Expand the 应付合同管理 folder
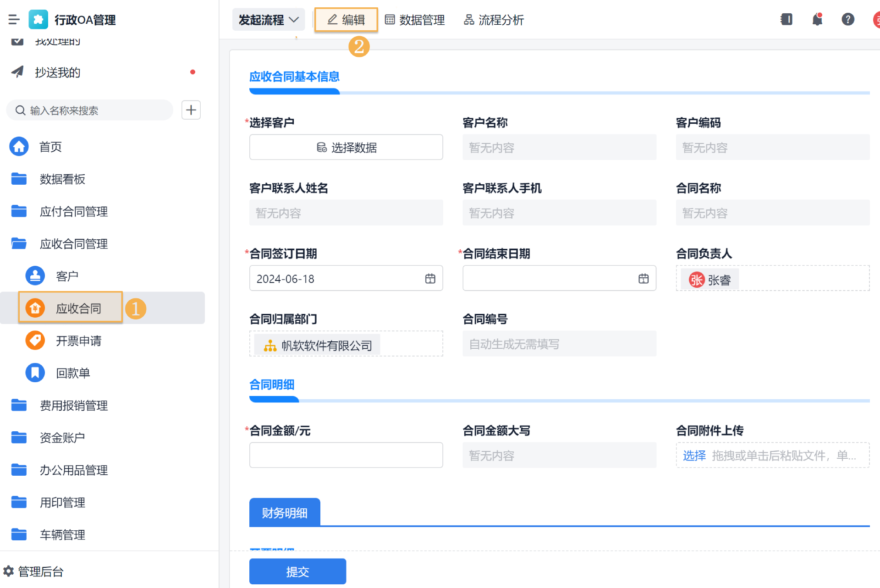The width and height of the screenshot is (880, 588). pos(73,211)
